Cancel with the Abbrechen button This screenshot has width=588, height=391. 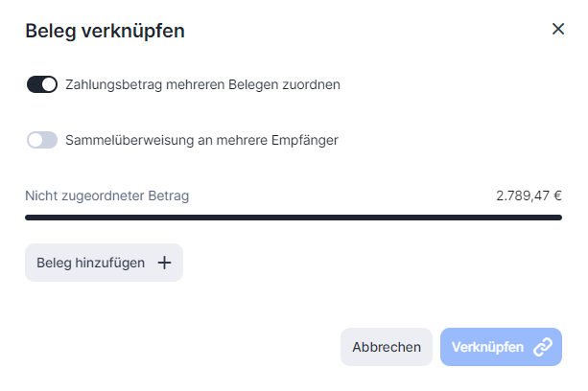click(x=387, y=347)
